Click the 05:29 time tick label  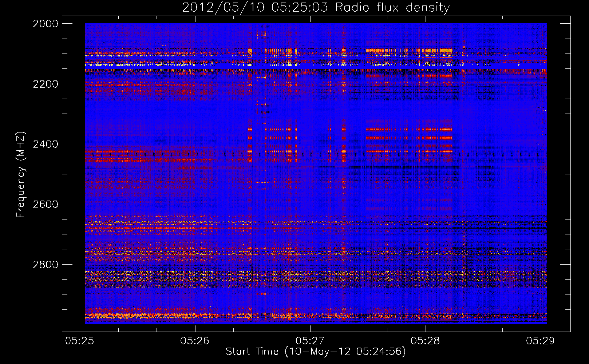[540, 341]
